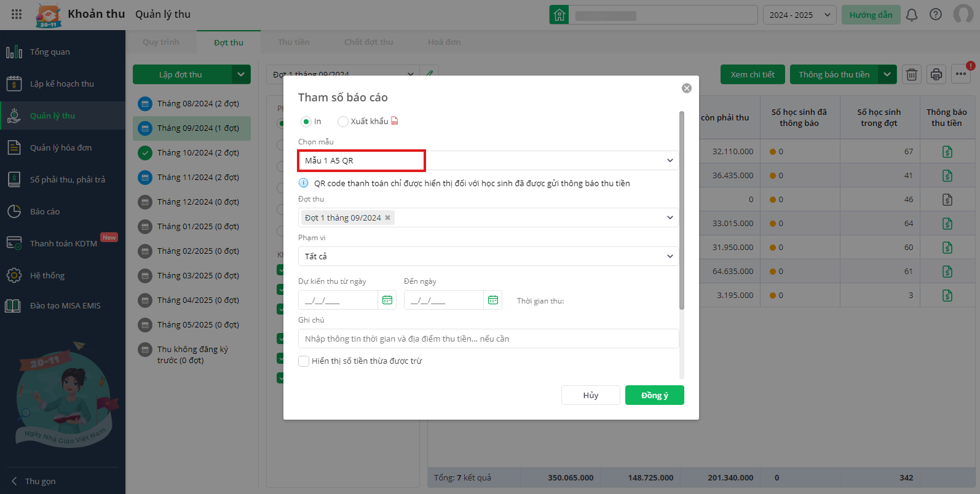Screen dimensions: 980x494
Task: Open 'Báo cáo' in the sidebar
Action: [x=45, y=211]
